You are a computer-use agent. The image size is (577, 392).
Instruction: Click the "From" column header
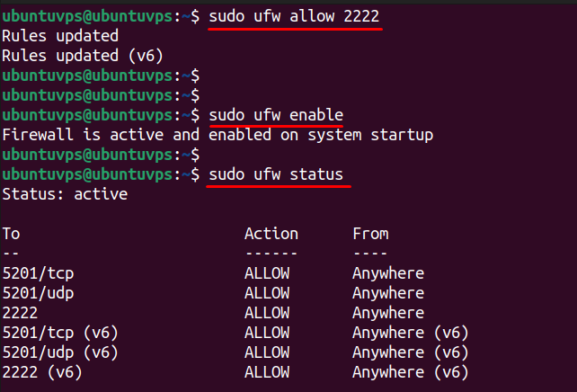(370, 234)
